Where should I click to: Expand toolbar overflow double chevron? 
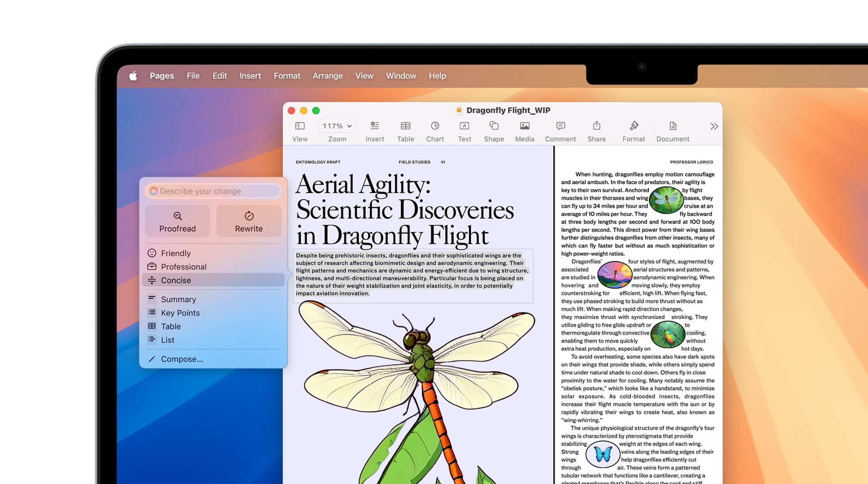tap(714, 126)
